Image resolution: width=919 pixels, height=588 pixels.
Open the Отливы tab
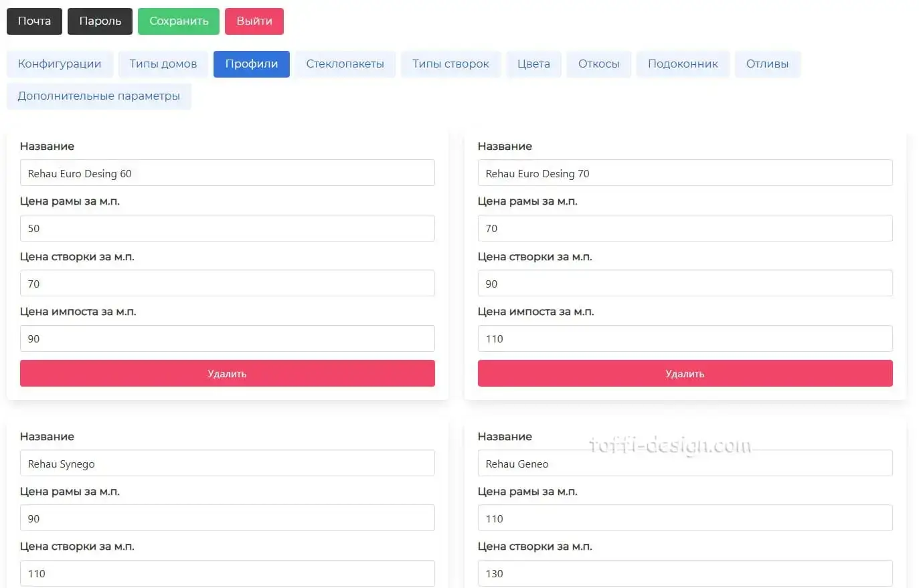(767, 64)
